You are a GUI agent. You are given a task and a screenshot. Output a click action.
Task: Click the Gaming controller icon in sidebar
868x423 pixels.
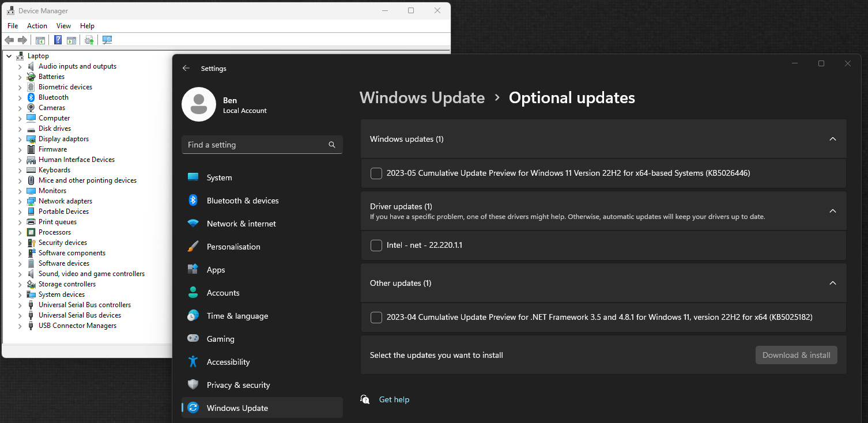coord(193,339)
